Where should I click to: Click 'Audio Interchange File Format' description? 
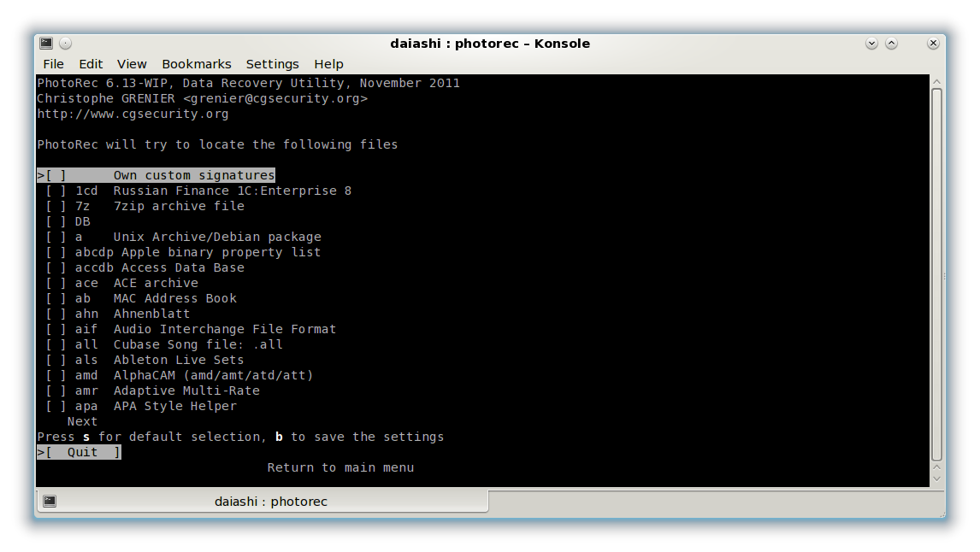pos(225,329)
